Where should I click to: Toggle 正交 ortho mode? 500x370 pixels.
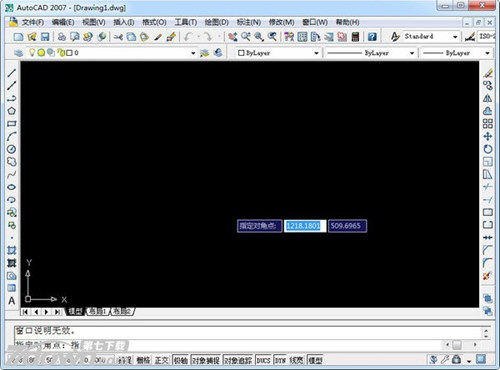[x=162, y=360]
